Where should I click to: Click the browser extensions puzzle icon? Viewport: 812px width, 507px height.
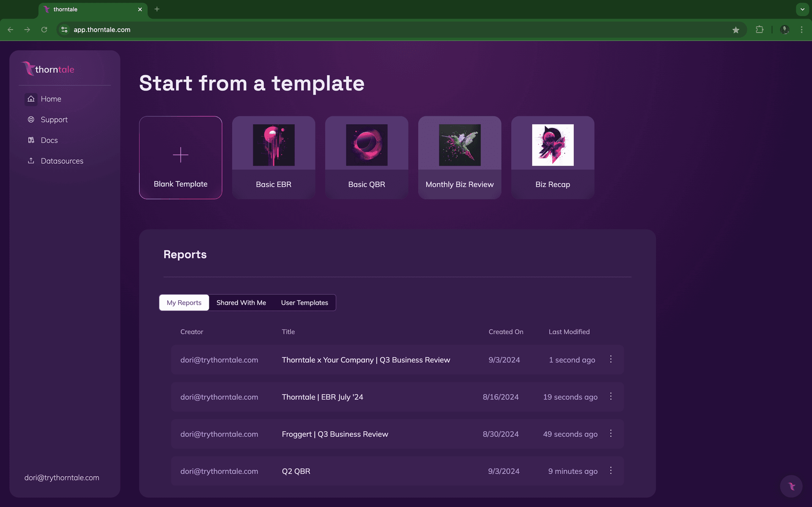(x=760, y=30)
